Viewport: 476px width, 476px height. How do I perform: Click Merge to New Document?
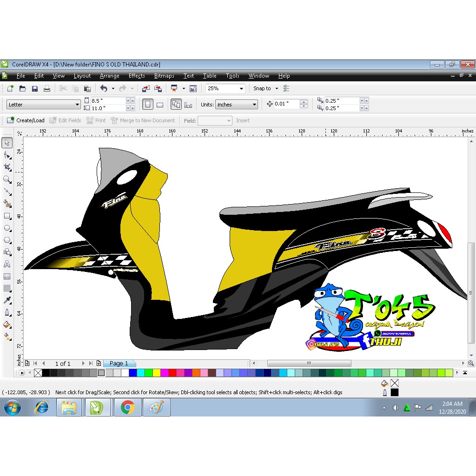pyautogui.click(x=143, y=120)
